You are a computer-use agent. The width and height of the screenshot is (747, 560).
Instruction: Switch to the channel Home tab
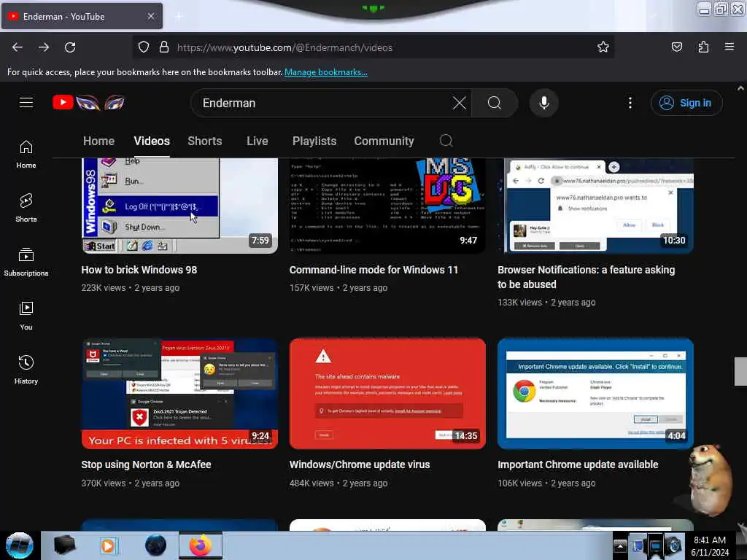point(98,141)
